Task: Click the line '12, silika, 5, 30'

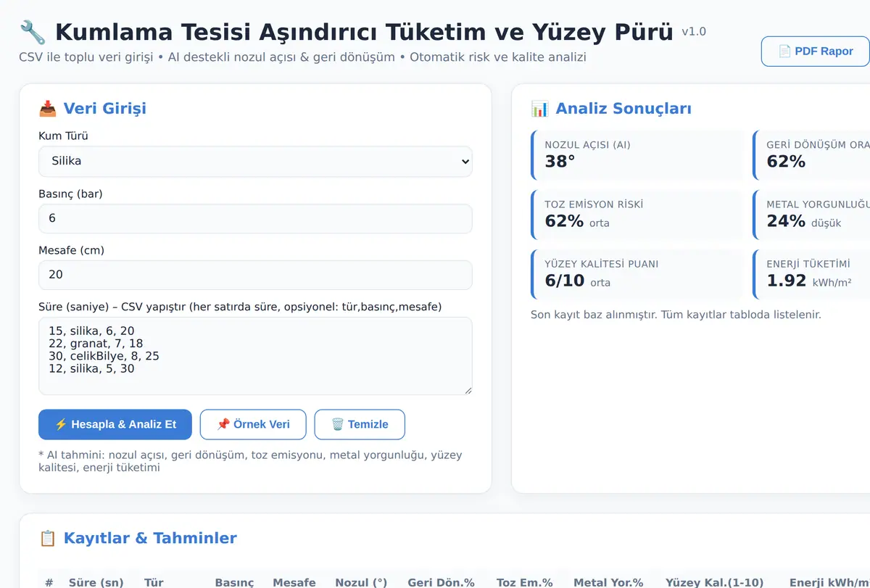Action: [91, 368]
